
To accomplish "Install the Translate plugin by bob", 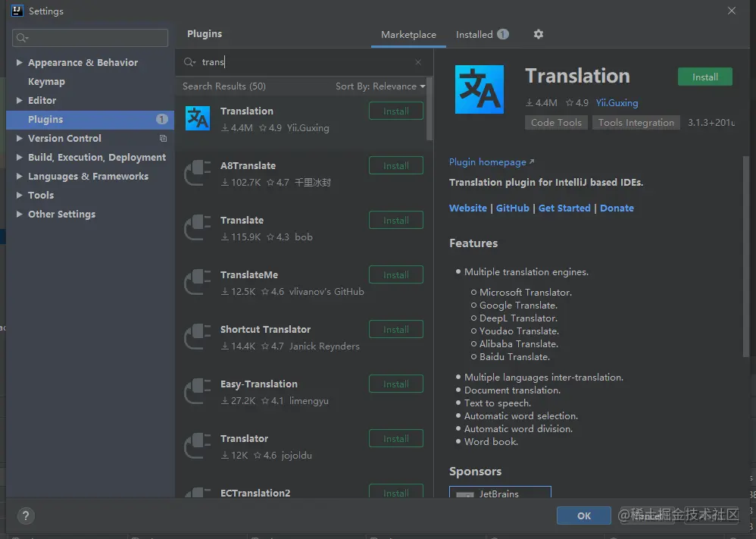I will [396, 220].
